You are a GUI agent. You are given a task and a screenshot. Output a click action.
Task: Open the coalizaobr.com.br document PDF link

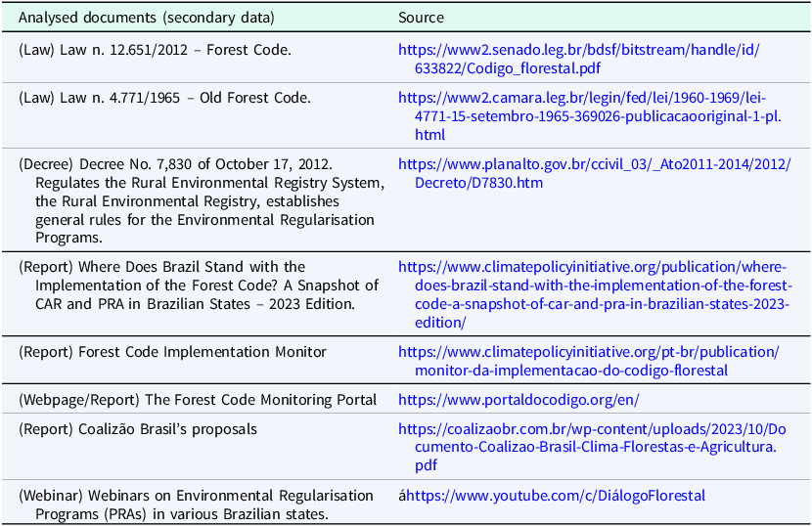[x=592, y=447]
